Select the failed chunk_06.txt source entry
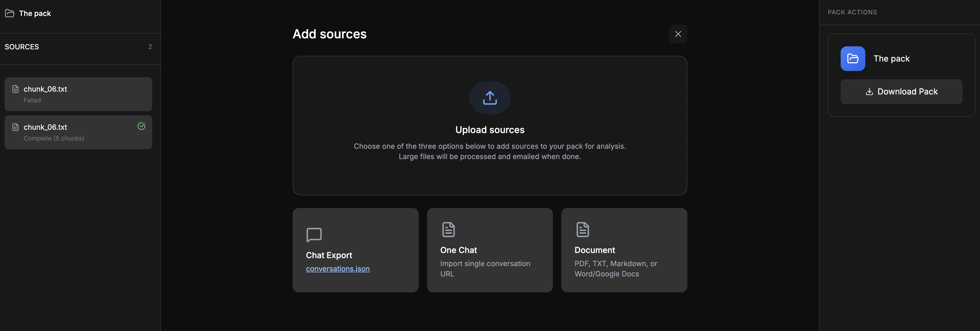 point(78,94)
